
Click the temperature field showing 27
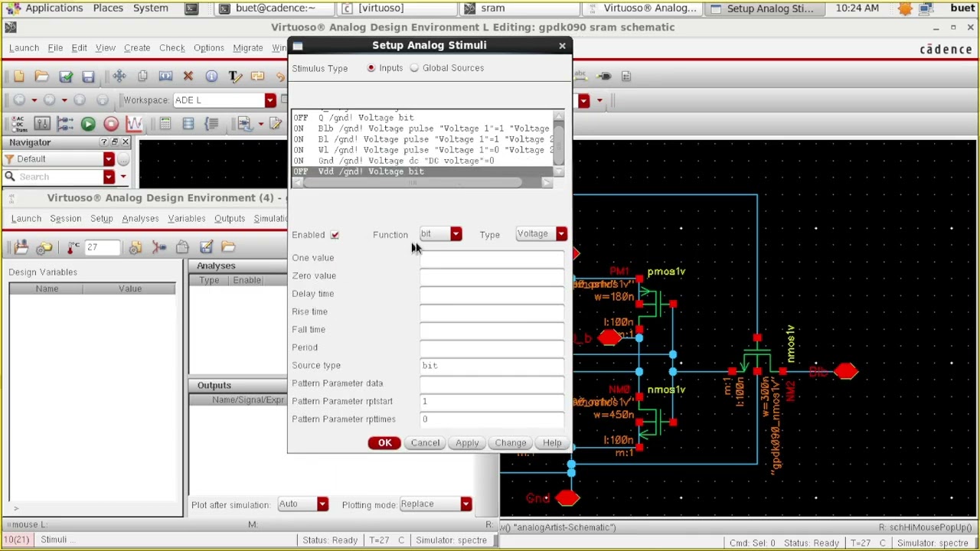[x=102, y=247]
